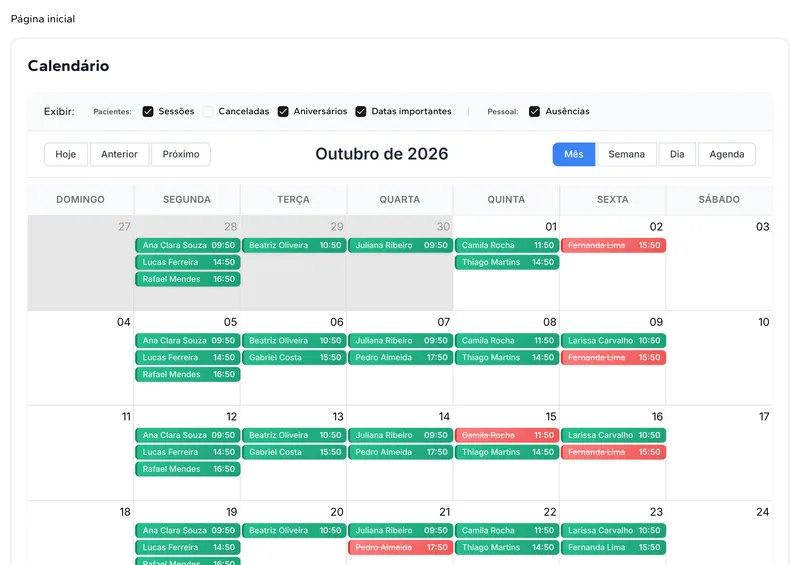Open Thiago Martins session on day 08
Screen dimensions: 800x565
[507, 357]
